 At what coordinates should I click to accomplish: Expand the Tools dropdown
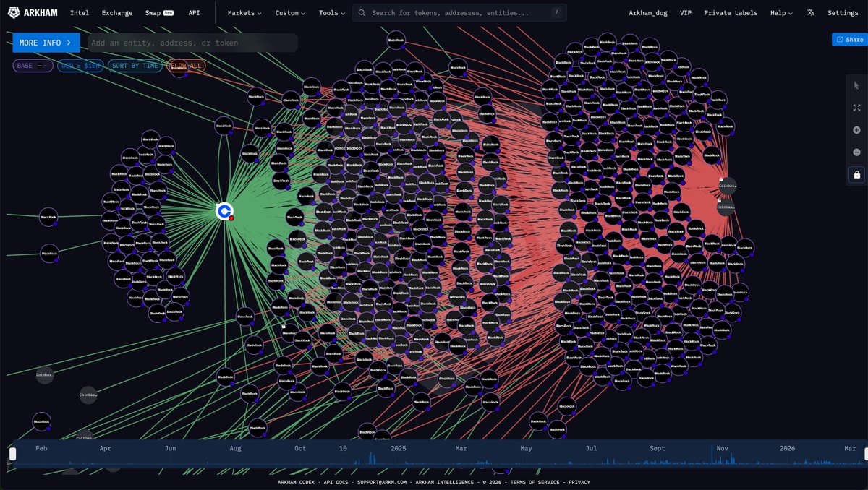pos(332,13)
